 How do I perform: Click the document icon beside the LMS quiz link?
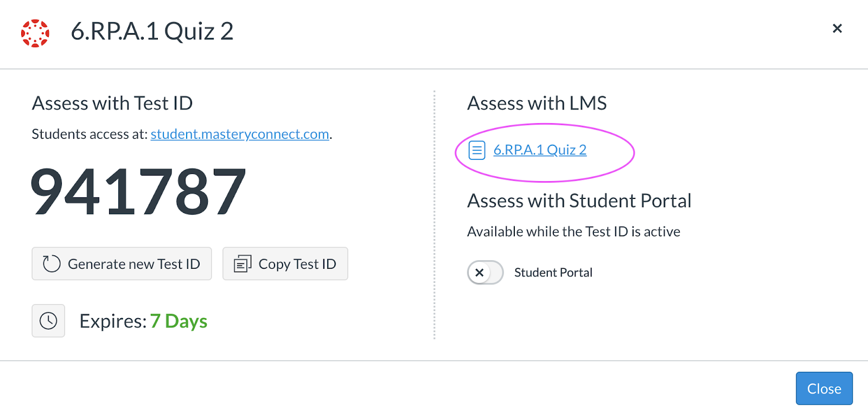(477, 150)
